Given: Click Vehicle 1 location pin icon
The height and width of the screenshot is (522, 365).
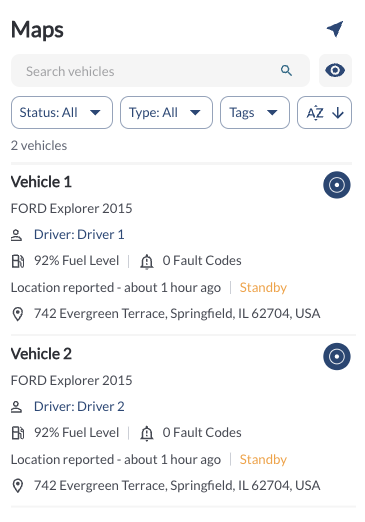Looking at the screenshot, I should coord(18,314).
